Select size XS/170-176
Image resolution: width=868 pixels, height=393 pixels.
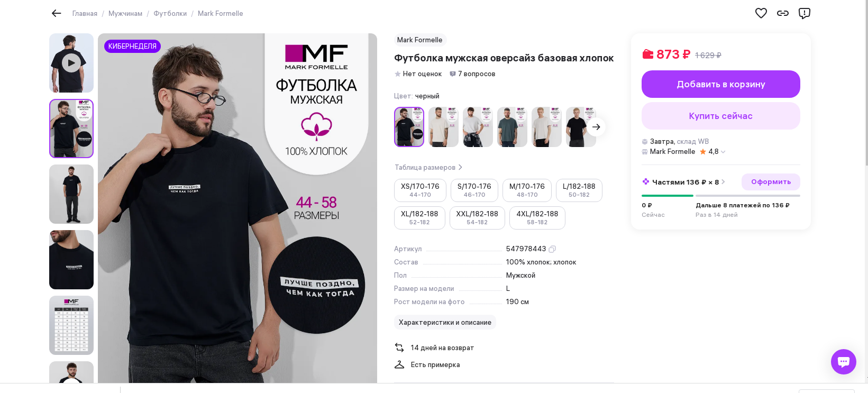420,190
